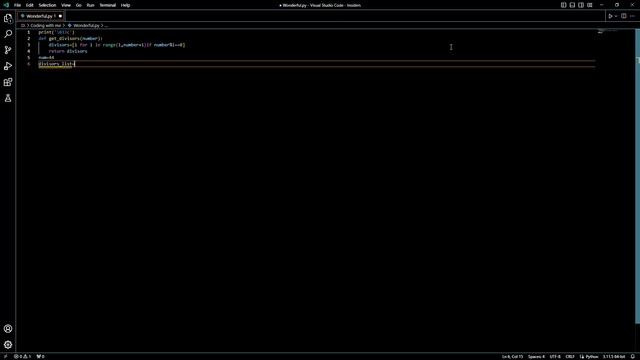Click the window title Wonderful.py text
The height and width of the screenshot is (360, 640).
point(320,5)
